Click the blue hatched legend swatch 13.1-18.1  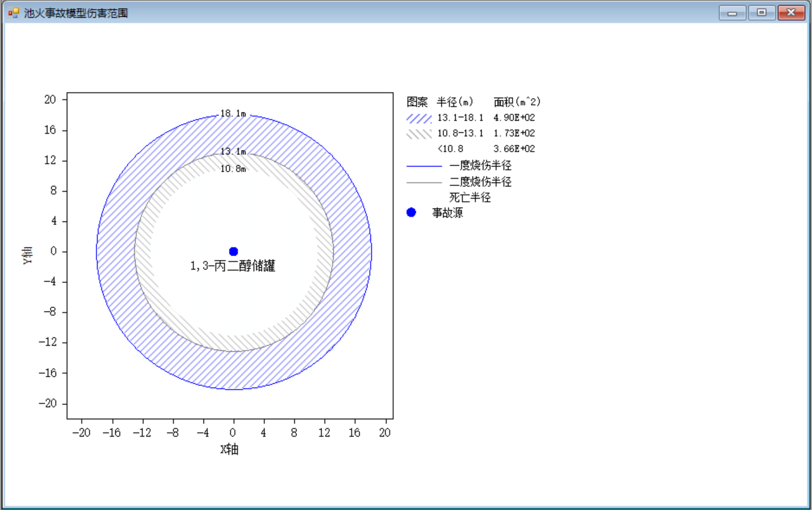pos(419,118)
